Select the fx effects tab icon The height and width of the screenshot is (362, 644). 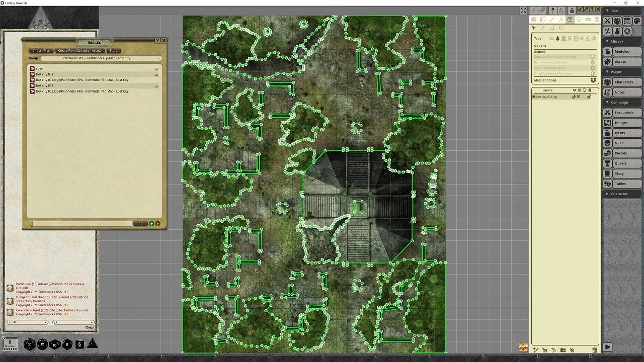(x=561, y=20)
